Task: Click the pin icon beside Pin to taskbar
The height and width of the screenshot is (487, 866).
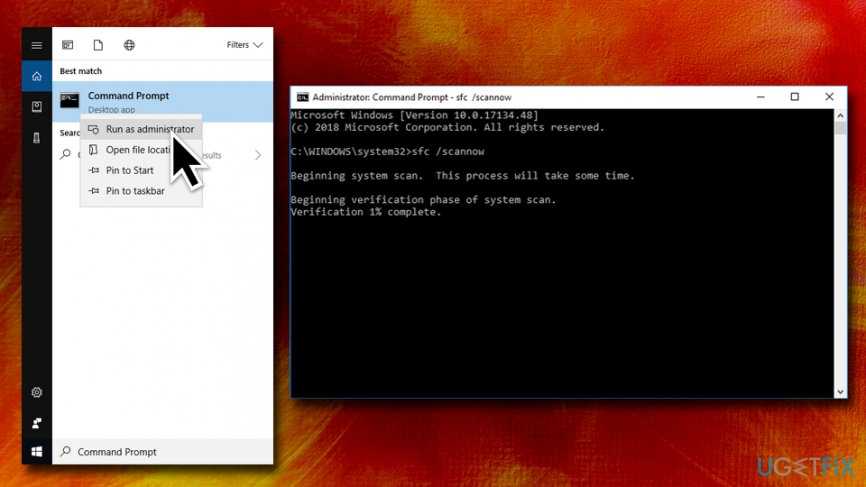Action: click(94, 190)
